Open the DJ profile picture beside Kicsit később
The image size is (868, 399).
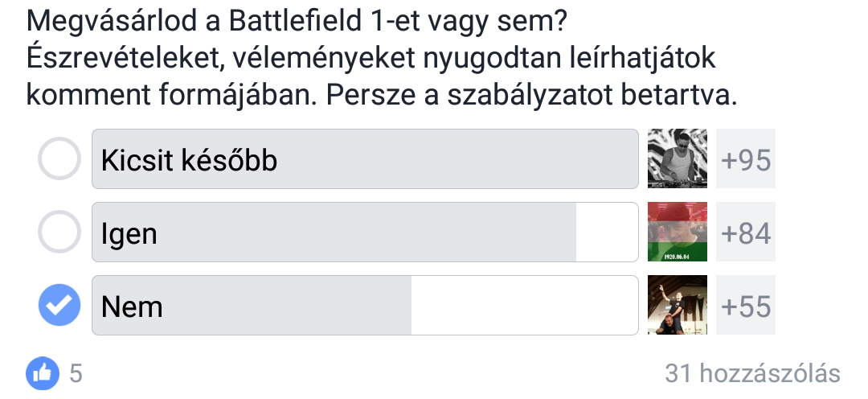coord(677,158)
